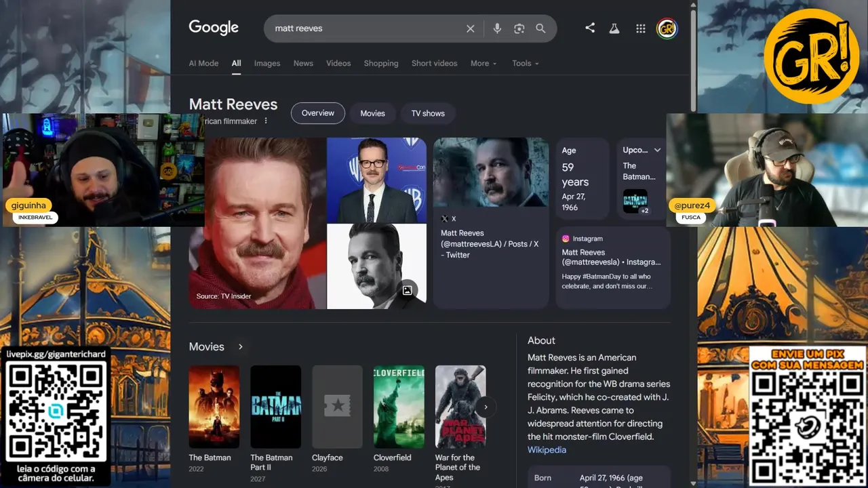Image resolution: width=868 pixels, height=488 pixels.
Task: Open the Cloverfield movie poster
Action: pyautogui.click(x=399, y=407)
